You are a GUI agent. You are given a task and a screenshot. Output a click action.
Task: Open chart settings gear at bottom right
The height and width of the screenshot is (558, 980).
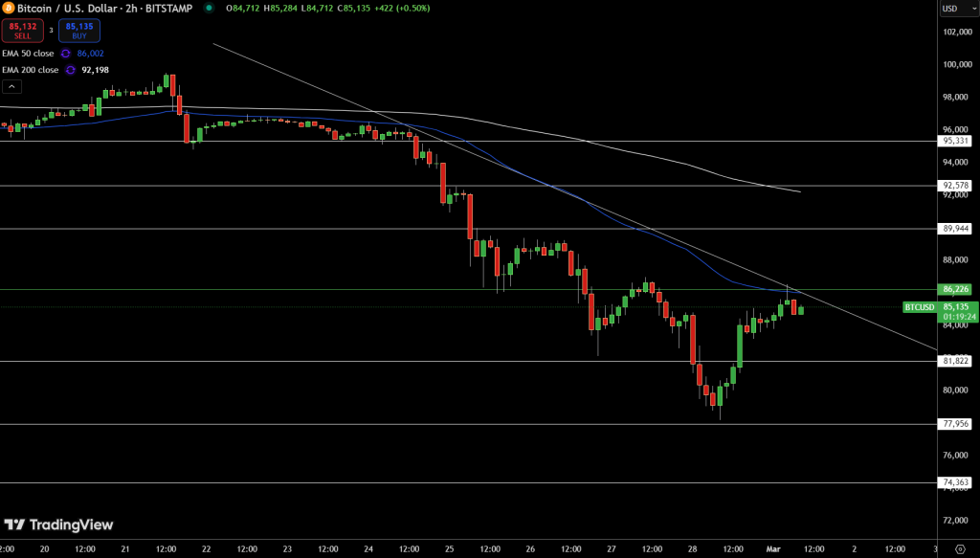coord(960,549)
